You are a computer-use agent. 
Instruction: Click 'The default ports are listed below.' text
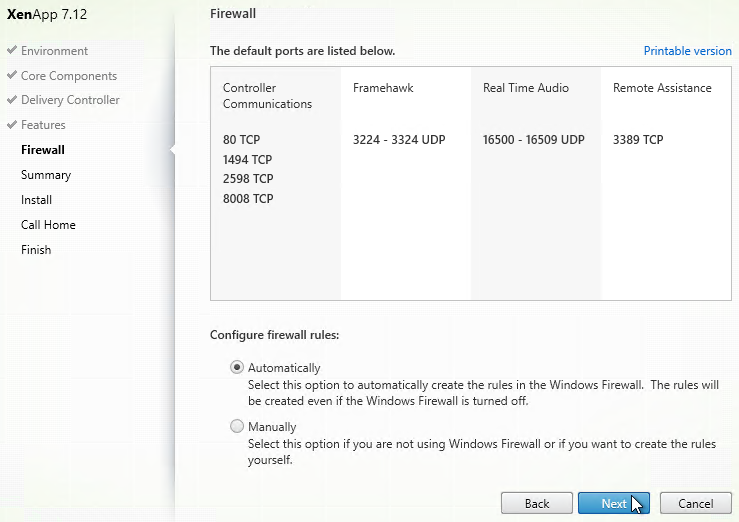point(303,51)
